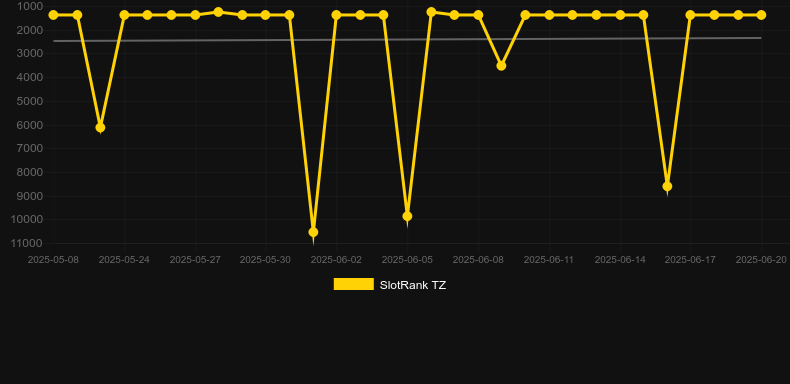Click the dip data point near 6000
Image resolution: width=790 pixels, height=384 pixels.
[100, 127]
